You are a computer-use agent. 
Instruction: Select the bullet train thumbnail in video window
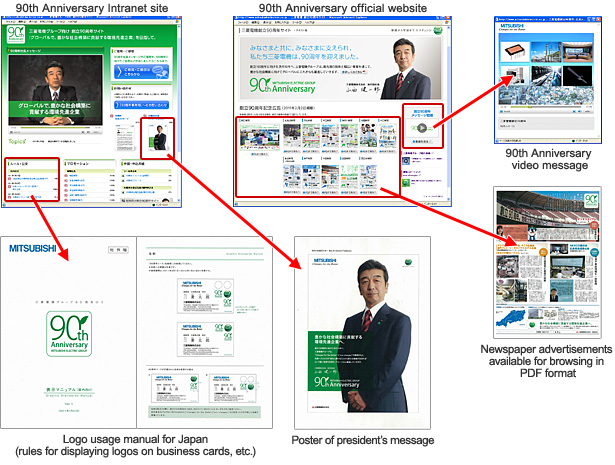tap(546, 75)
